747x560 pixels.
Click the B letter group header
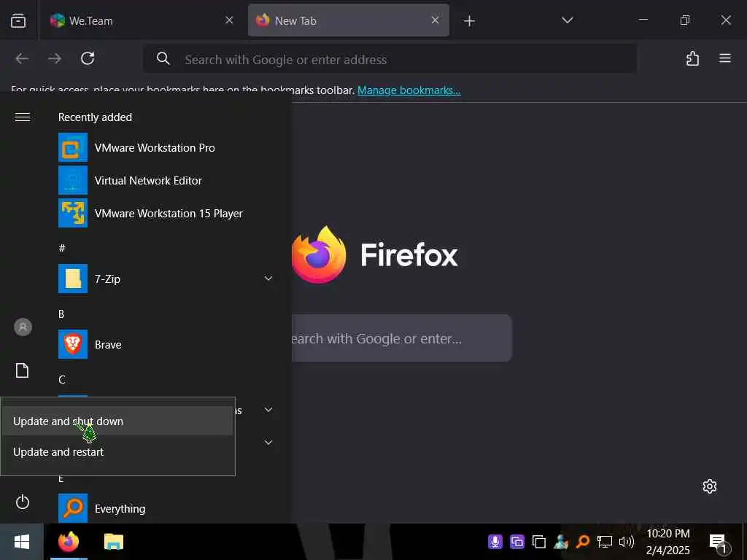[61, 314]
